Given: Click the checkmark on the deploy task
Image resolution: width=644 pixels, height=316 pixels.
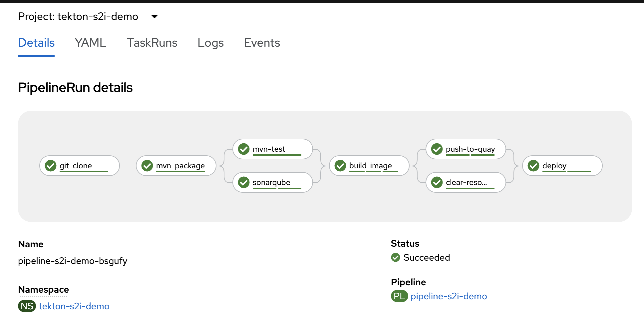Looking at the screenshot, I should click(533, 165).
